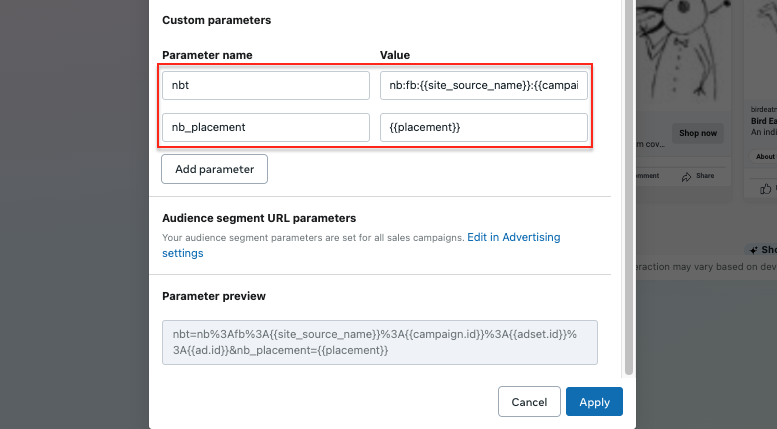Click the thumbs-up Like icon

click(x=766, y=188)
